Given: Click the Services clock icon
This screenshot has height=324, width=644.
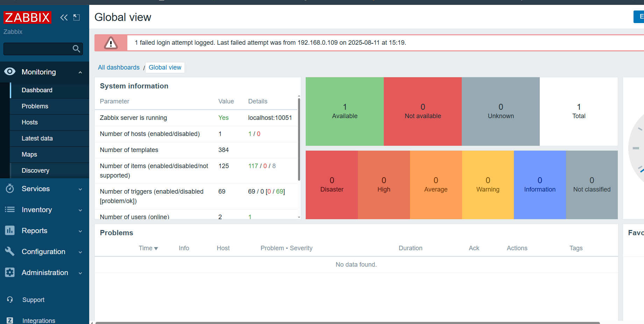Looking at the screenshot, I should coord(10,189).
